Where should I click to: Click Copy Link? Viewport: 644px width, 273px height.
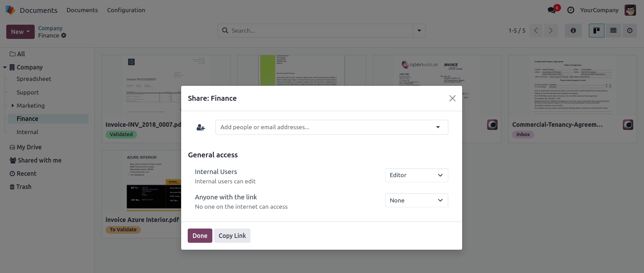(x=232, y=235)
